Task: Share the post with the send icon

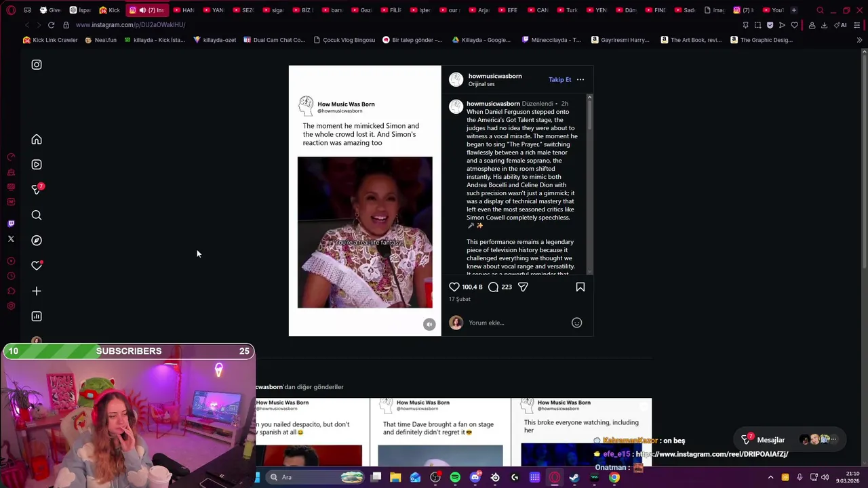Action: coord(523,287)
